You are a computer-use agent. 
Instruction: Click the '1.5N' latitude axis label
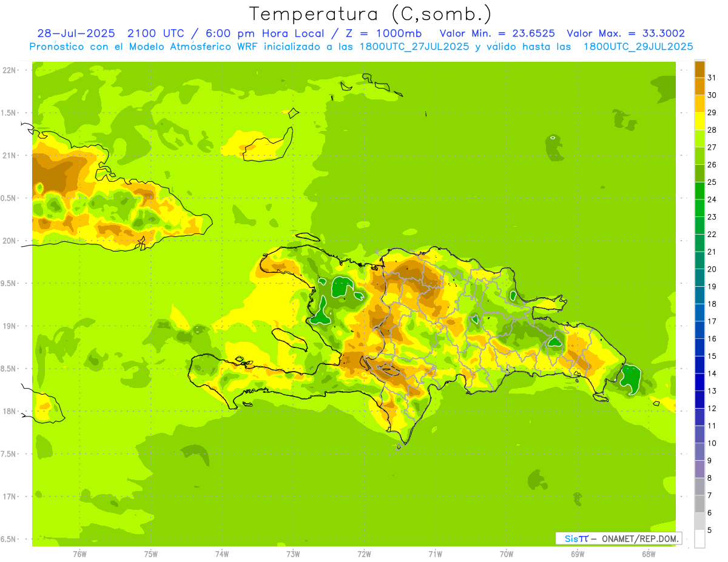click(9, 113)
